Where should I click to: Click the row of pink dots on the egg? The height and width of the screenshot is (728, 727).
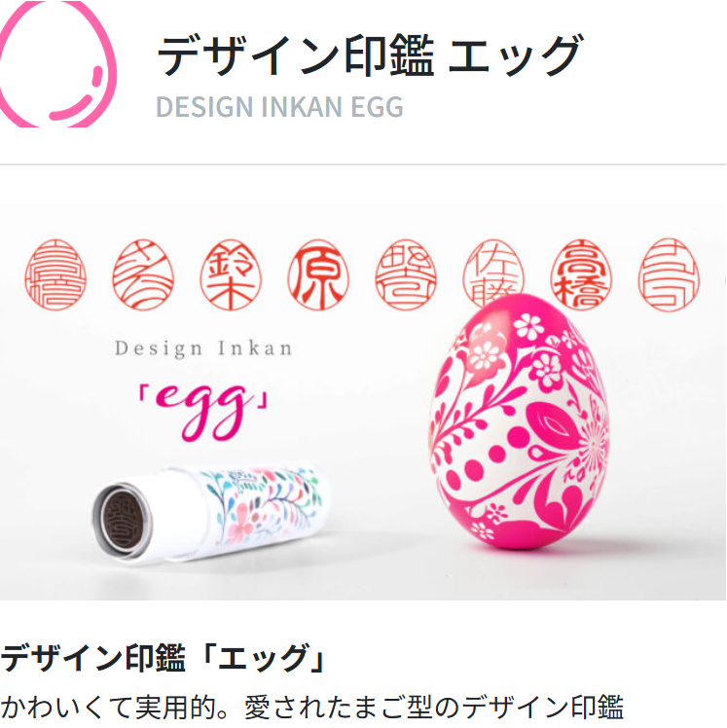pos(488,459)
